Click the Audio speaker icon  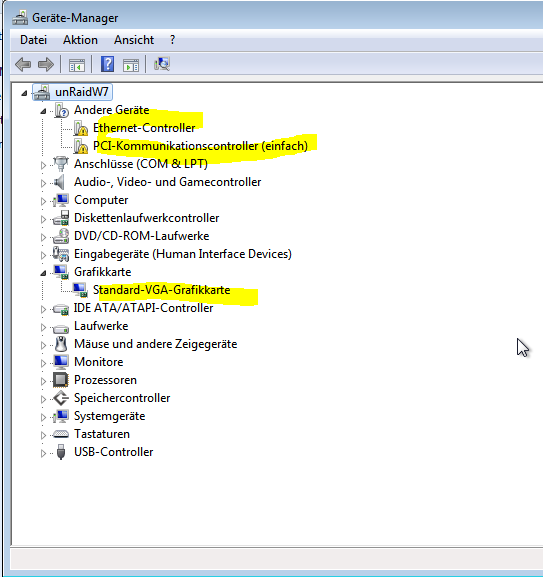pyautogui.click(x=59, y=182)
